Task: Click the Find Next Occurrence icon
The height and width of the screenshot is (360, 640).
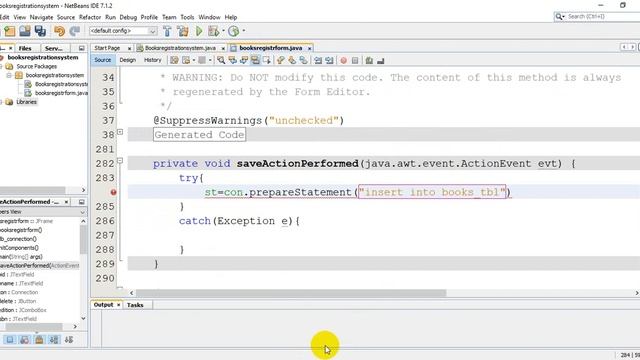Action: click(x=244, y=60)
